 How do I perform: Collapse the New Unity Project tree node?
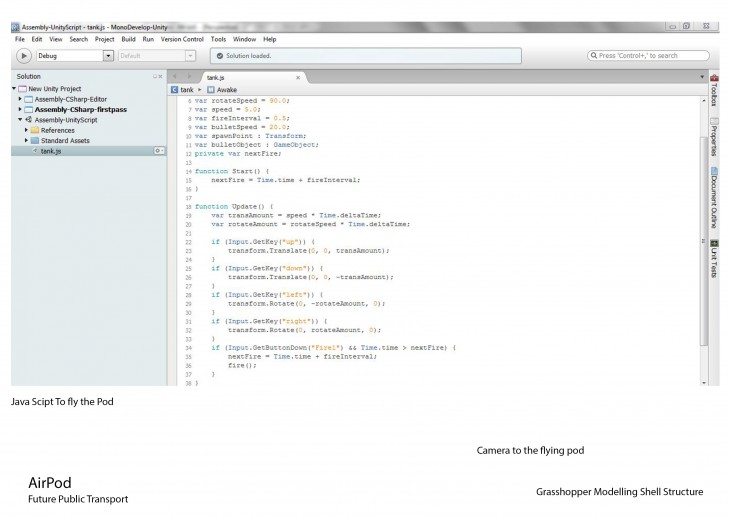click(x=14, y=88)
